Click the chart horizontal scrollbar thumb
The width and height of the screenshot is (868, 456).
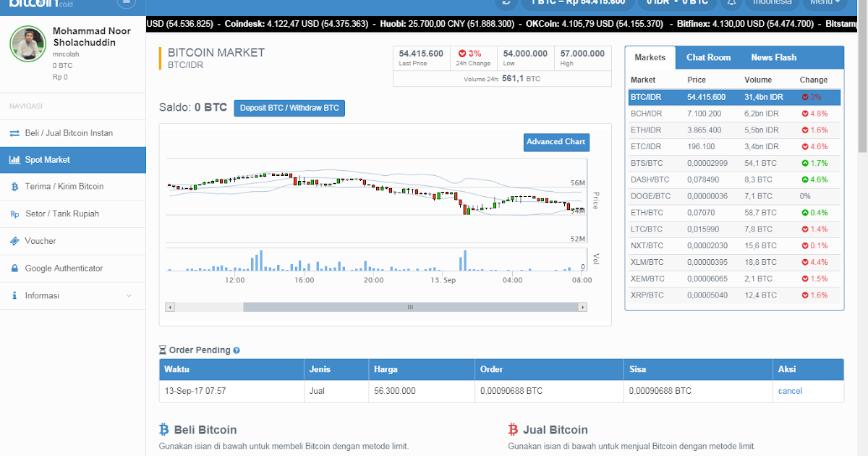(x=410, y=307)
